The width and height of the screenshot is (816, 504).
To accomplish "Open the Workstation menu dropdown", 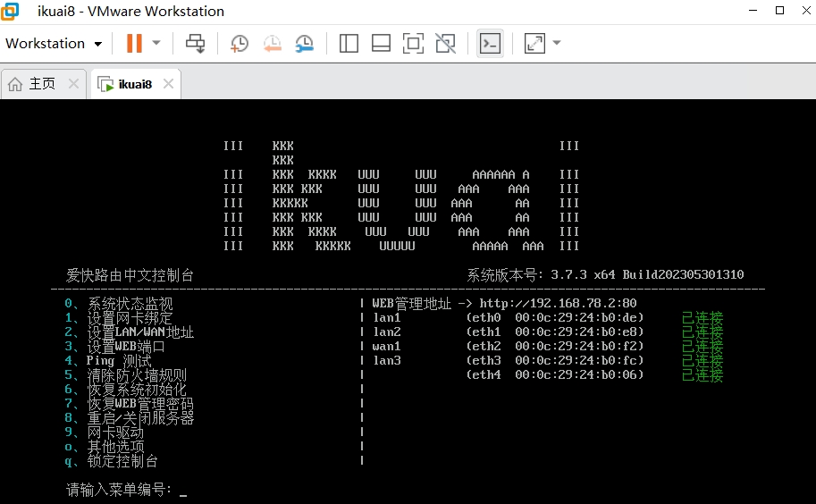I will click(54, 43).
